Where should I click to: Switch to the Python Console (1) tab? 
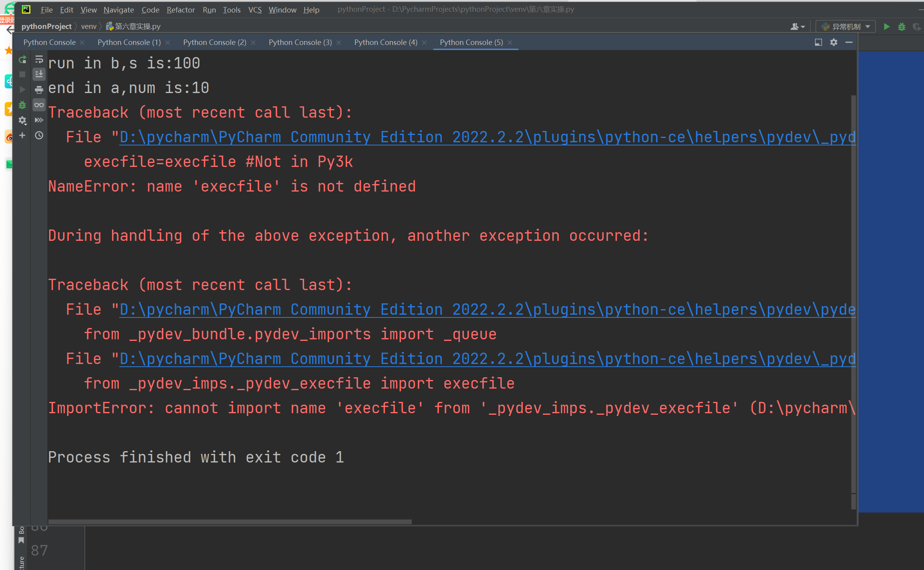129,42
